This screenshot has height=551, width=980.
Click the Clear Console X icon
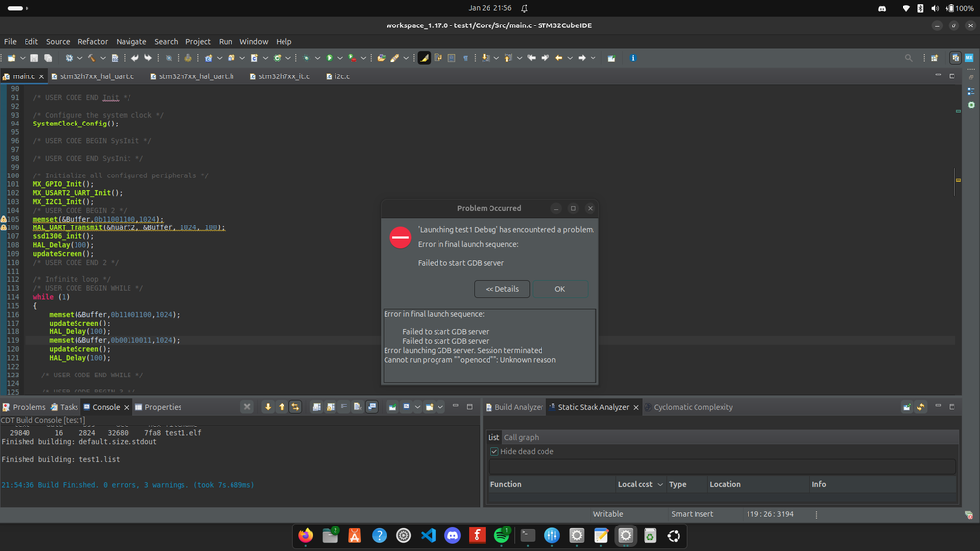[x=247, y=407]
